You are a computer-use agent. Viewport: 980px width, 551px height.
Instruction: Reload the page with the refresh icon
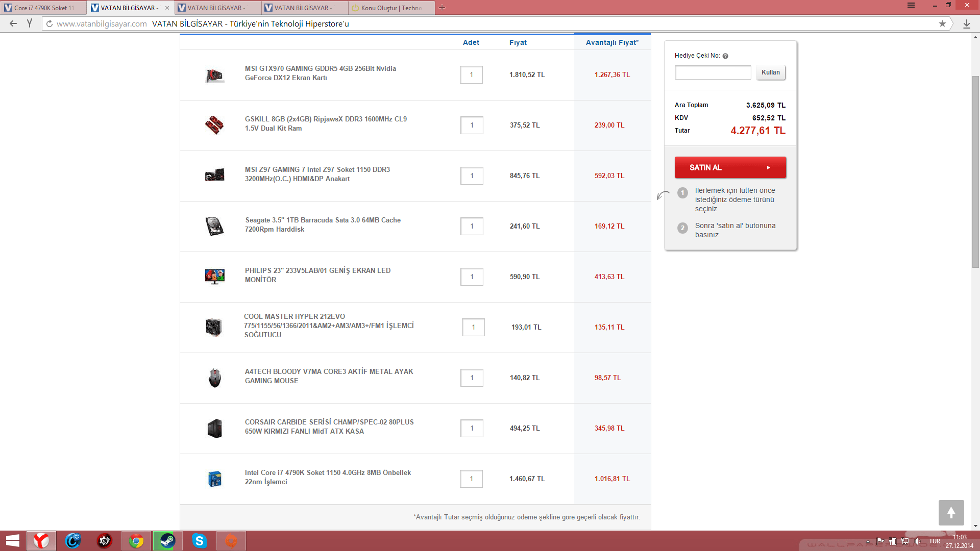tap(50, 23)
